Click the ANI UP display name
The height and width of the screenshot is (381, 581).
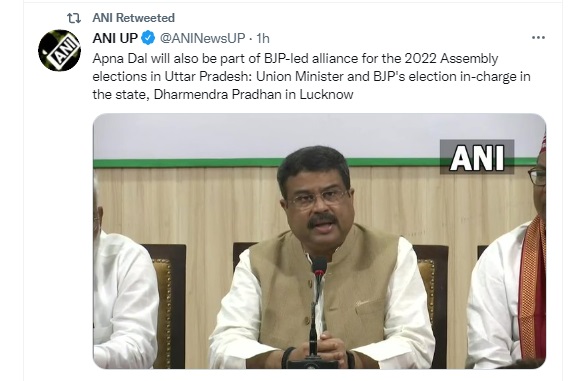click(x=115, y=38)
